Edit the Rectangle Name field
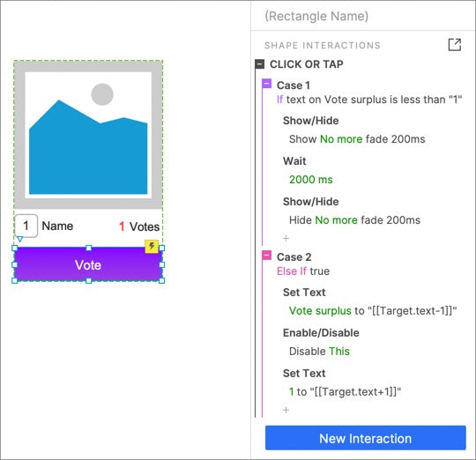The image size is (476, 460). [x=316, y=16]
